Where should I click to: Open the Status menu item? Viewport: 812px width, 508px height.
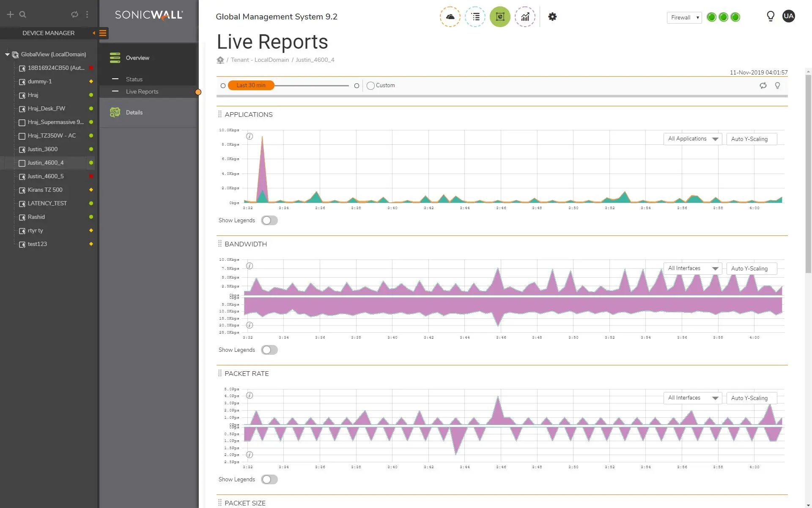134,79
